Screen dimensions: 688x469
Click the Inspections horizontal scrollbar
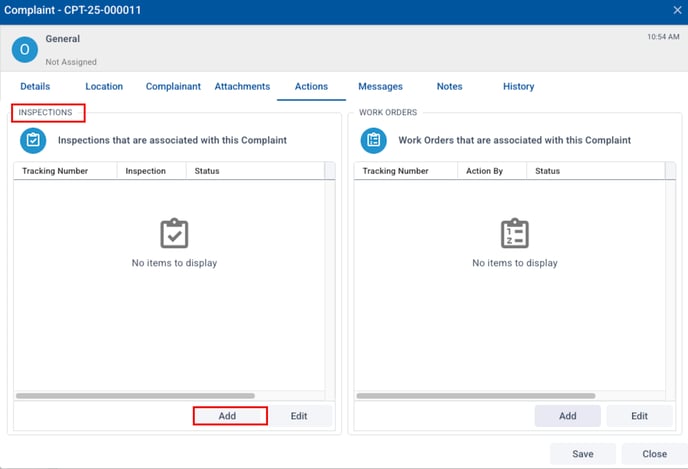135,396
